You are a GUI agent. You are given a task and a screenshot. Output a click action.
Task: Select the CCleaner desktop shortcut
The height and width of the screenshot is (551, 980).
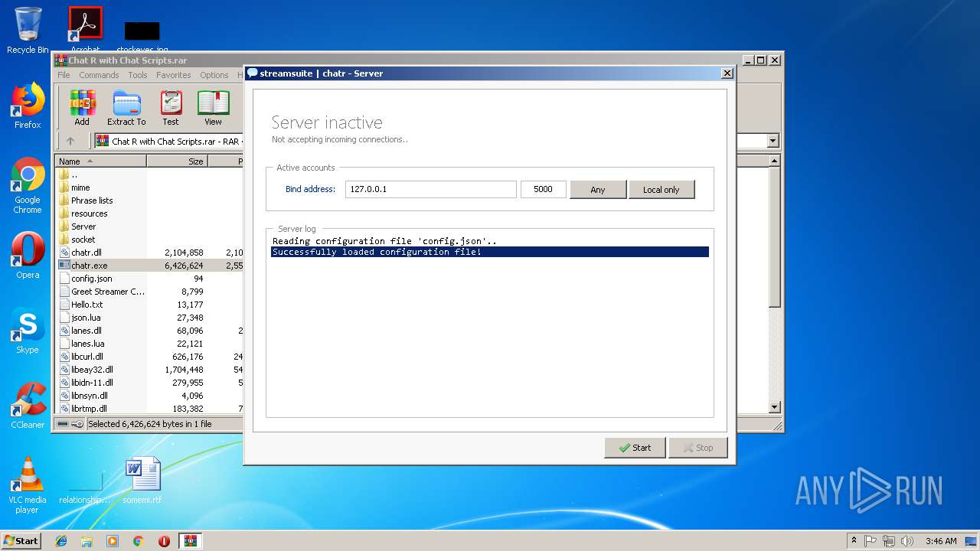pyautogui.click(x=28, y=406)
